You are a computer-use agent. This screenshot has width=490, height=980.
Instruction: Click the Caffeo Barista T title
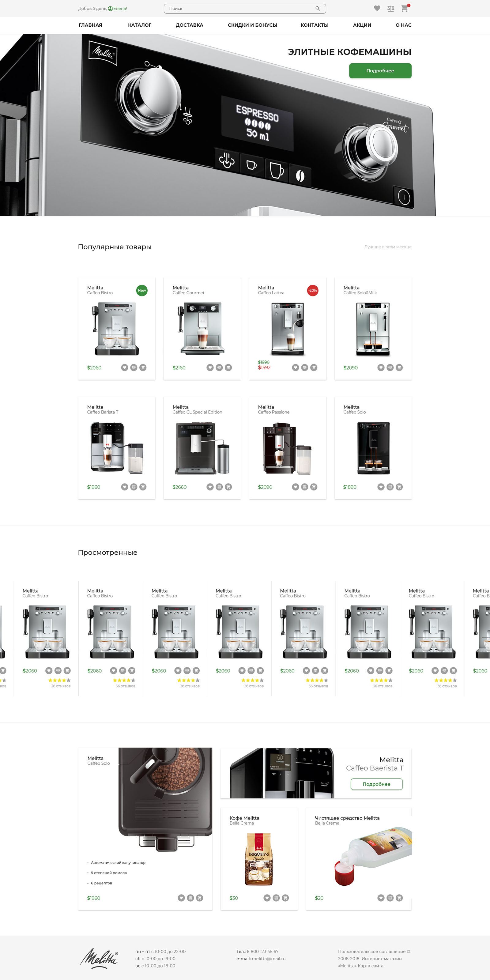click(x=103, y=412)
